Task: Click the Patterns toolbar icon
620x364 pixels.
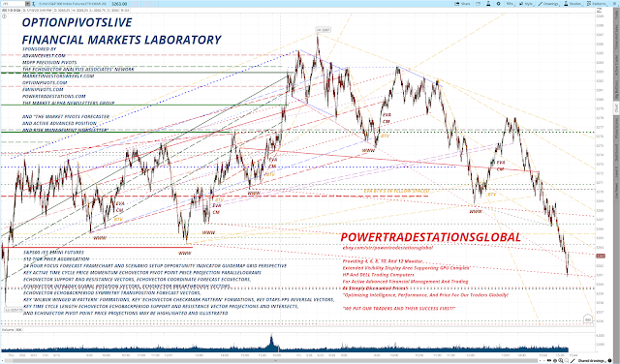Action: (598, 4)
